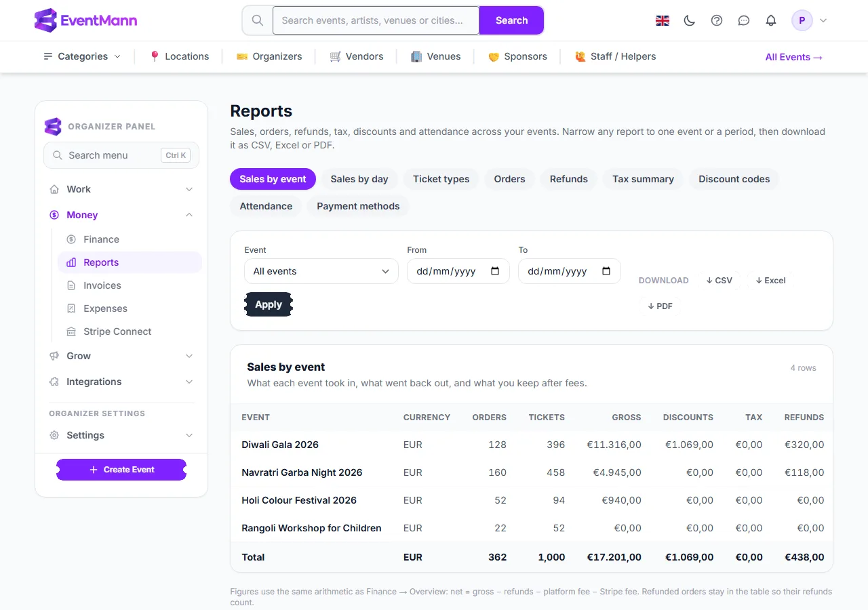868x610 pixels.
Task: Go to Locations in the nav bar
Action: 180,56
